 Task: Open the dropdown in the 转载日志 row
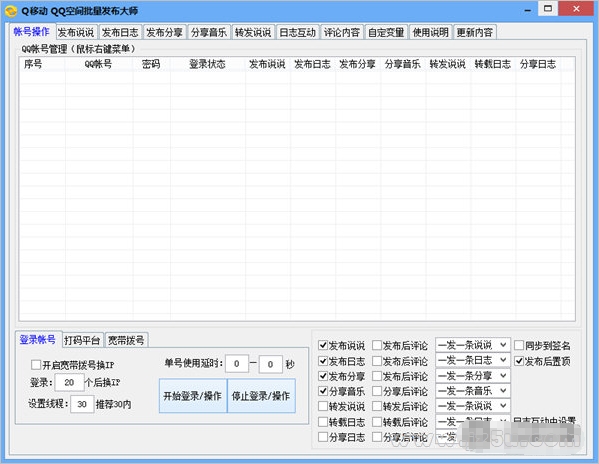coord(473,421)
